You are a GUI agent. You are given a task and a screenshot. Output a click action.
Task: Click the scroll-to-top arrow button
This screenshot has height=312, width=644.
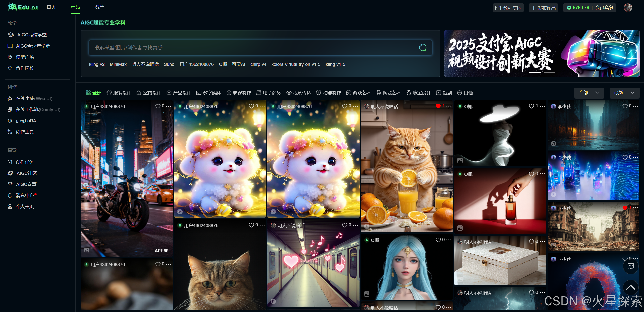(x=630, y=287)
